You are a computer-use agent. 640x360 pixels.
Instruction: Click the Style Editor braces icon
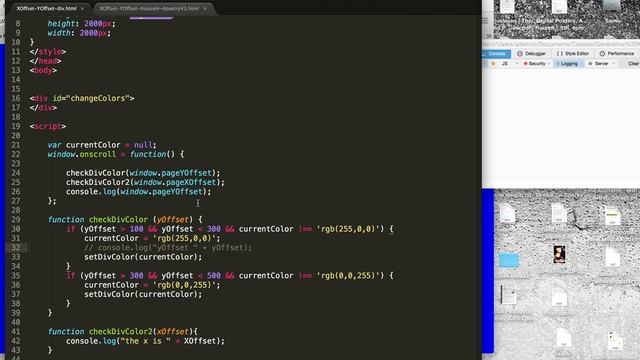[559, 53]
